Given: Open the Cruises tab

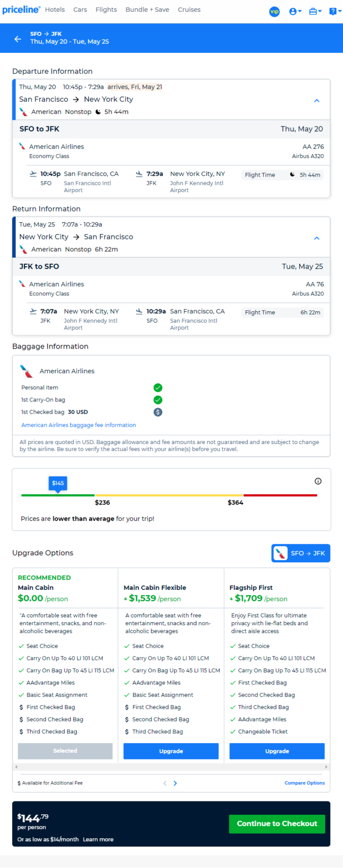Looking at the screenshot, I should click(x=189, y=10).
